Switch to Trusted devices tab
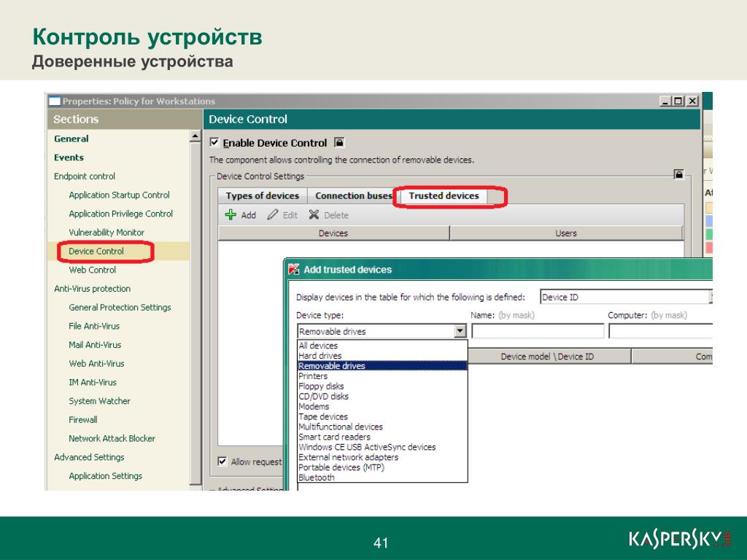747x560 pixels. [444, 195]
